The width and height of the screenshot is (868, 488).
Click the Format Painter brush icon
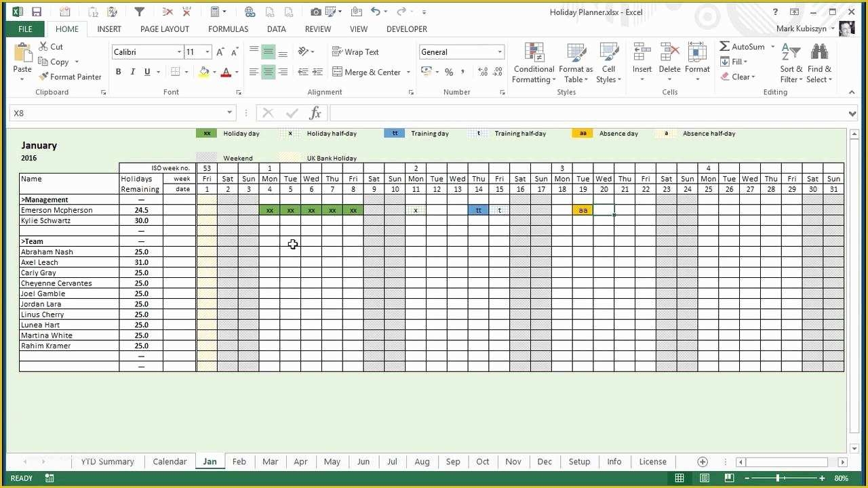click(44, 77)
